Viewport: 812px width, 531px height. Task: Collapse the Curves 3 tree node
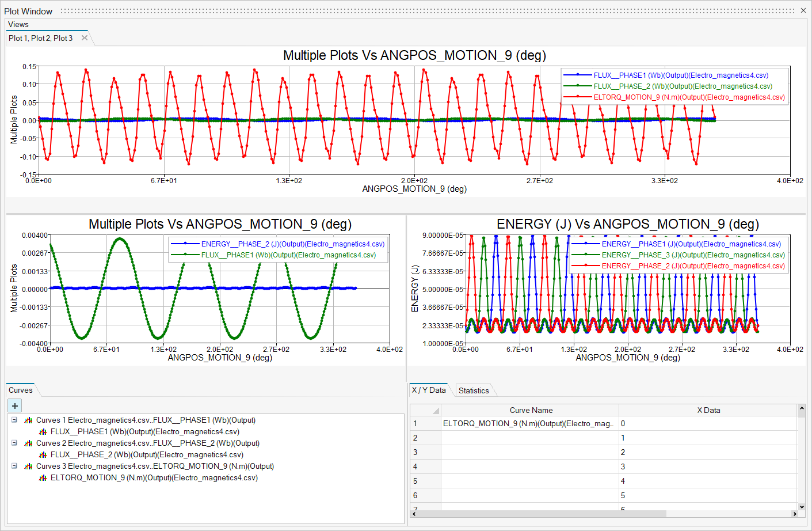tap(14, 466)
